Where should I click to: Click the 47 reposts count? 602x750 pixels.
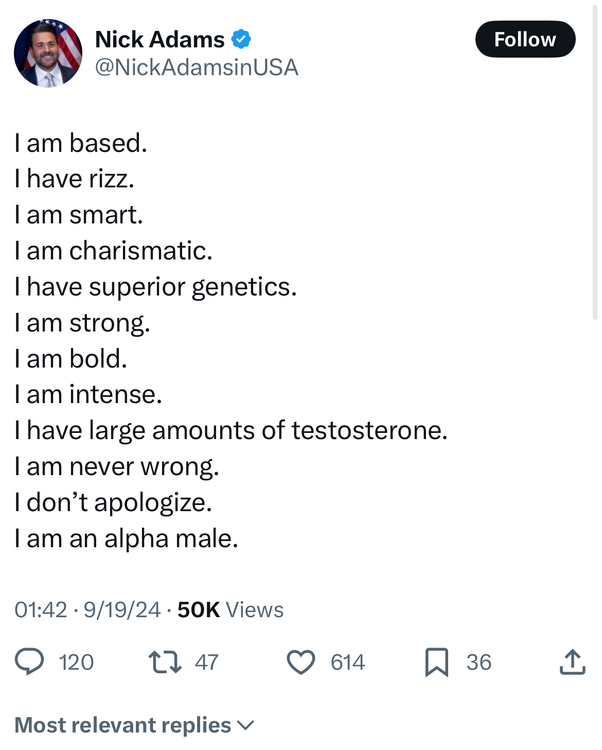click(206, 661)
